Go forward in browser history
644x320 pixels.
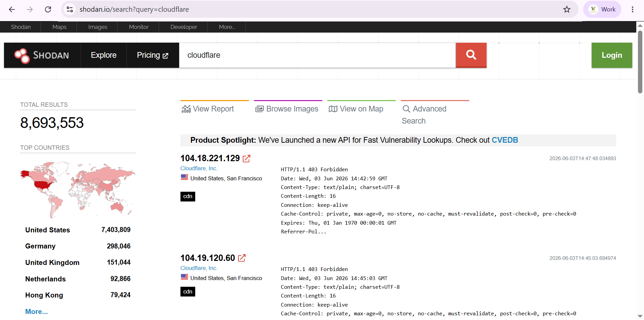(x=30, y=9)
